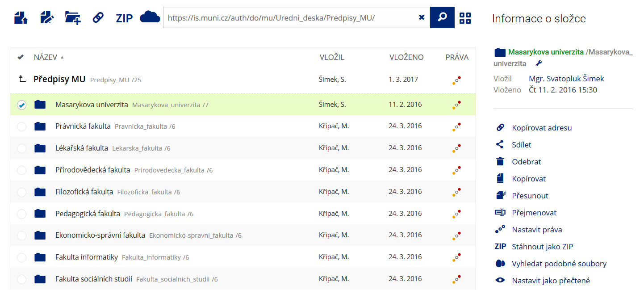The width and height of the screenshot is (644, 290).
Task: Click the link chain icon in toolbar
Action: 98,17
